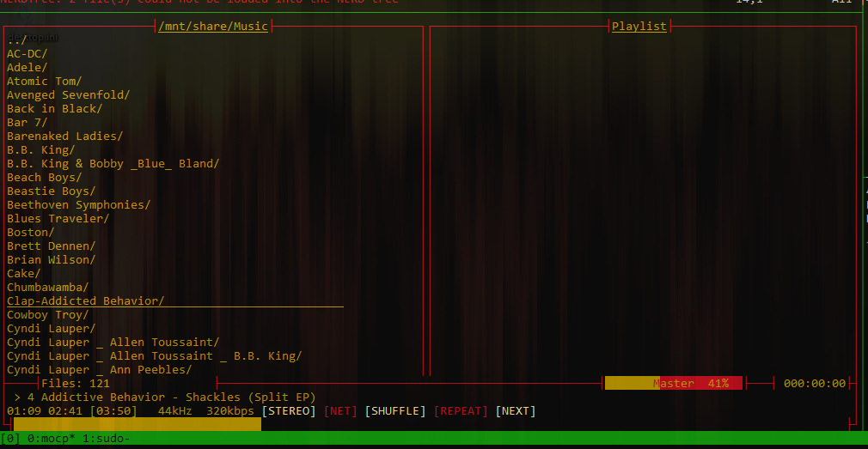
Task: Toggle the STEREO indicator
Action: click(x=289, y=411)
